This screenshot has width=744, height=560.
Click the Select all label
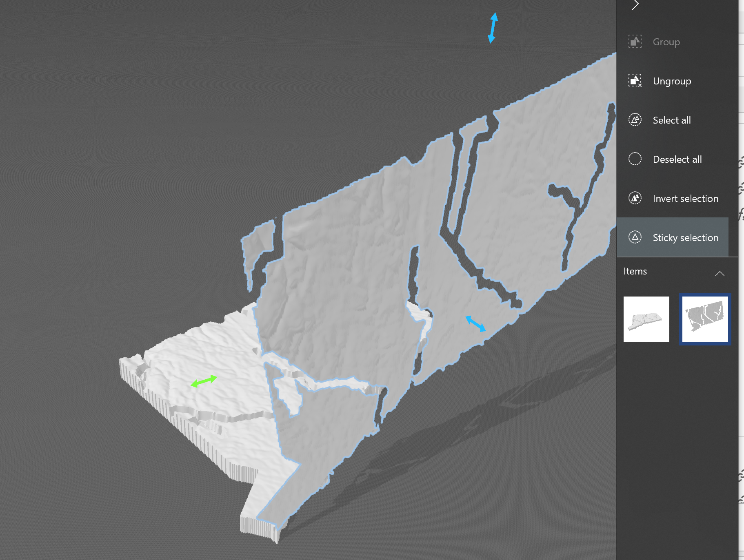pyautogui.click(x=672, y=120)
